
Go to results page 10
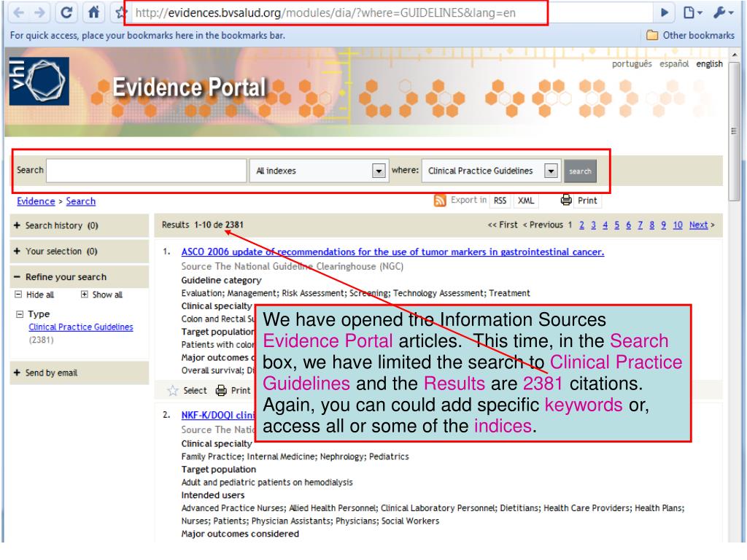[678, 225]
